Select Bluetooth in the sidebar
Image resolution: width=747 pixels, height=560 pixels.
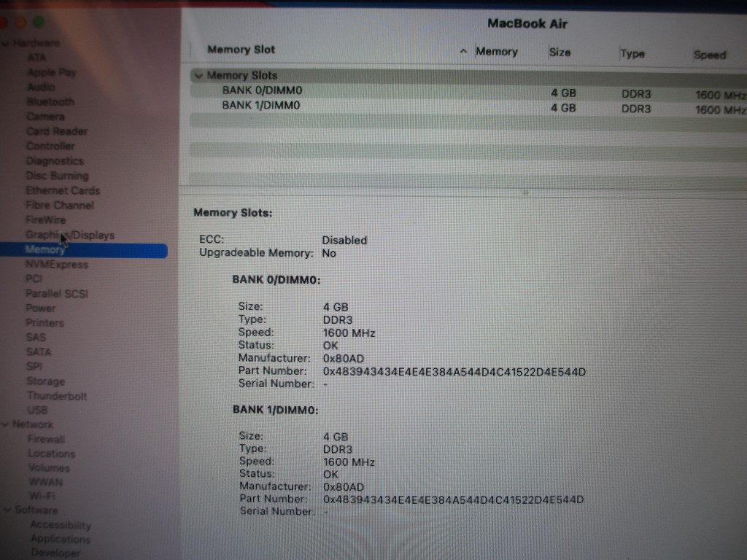[50, 102]
